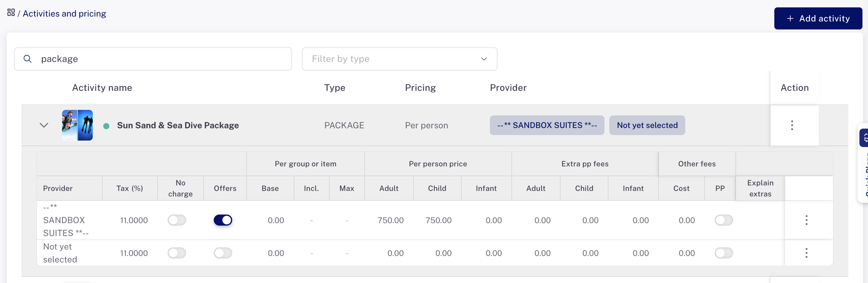Click the search magnifier icon
868x283 pixels.
(x=28, y=59)
